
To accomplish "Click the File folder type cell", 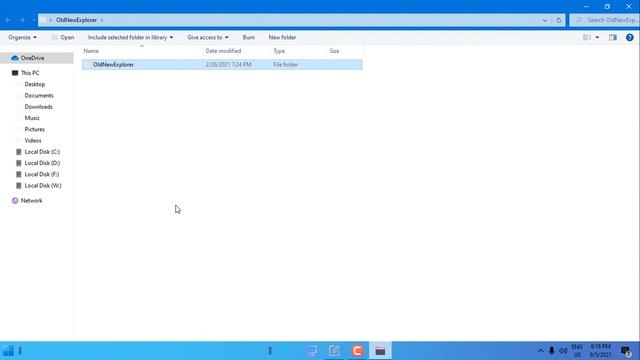I will pyautogui.click(x=285, y=64).
